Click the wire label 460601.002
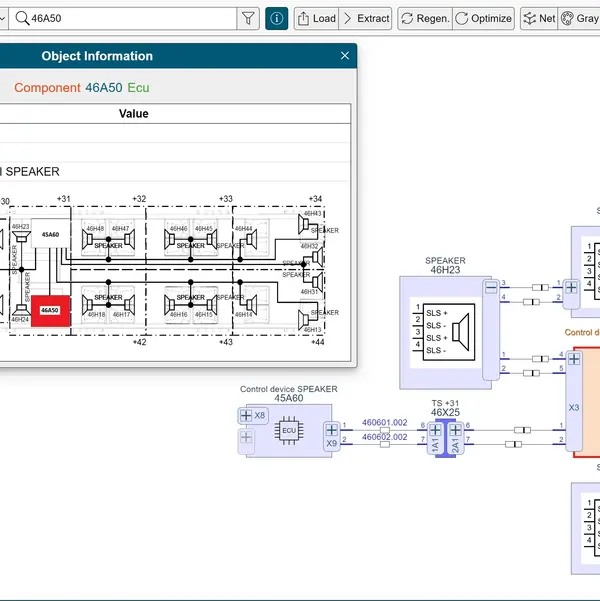This screenshot has height=601, width=600. [384, 422]
